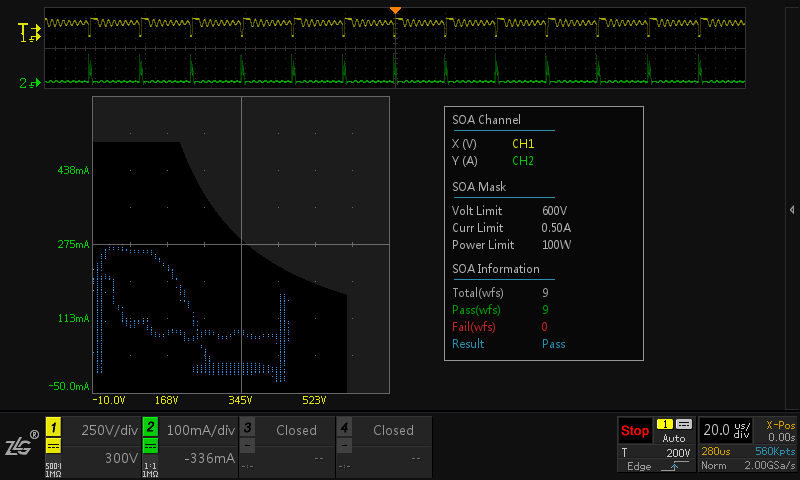This screenshot has height=480, width=800.
Task: Click the 113mA Y-axis label
Action: (73, 318)
